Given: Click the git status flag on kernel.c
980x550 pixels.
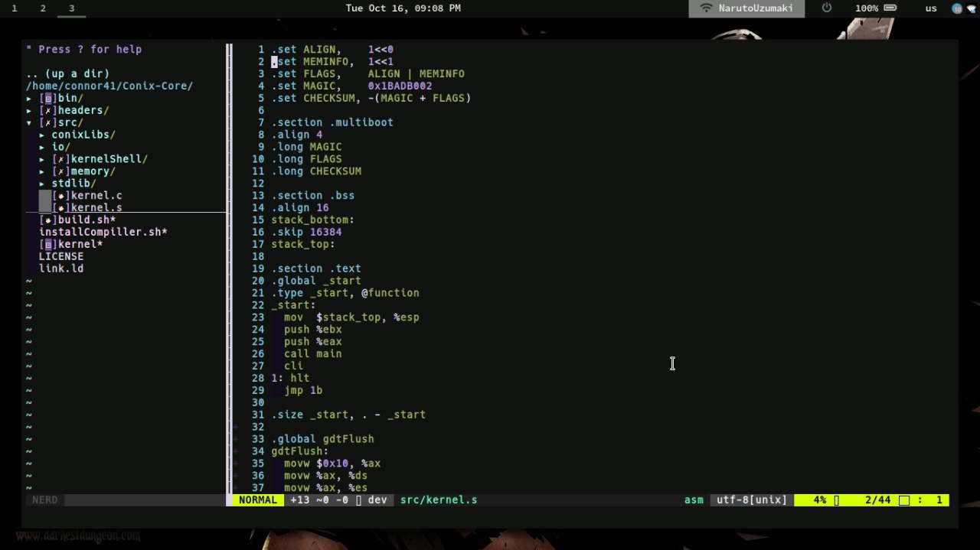Looking at the screenshot, I should coord(61,196).
